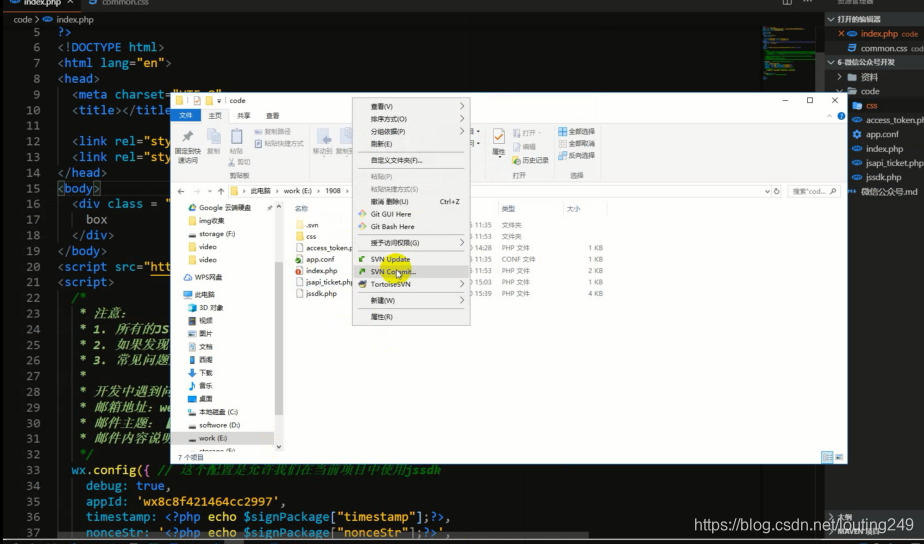Switch to the View (查看) ribbon tab
Viewport: 924px width, 544px height.
tap(272, 116)
